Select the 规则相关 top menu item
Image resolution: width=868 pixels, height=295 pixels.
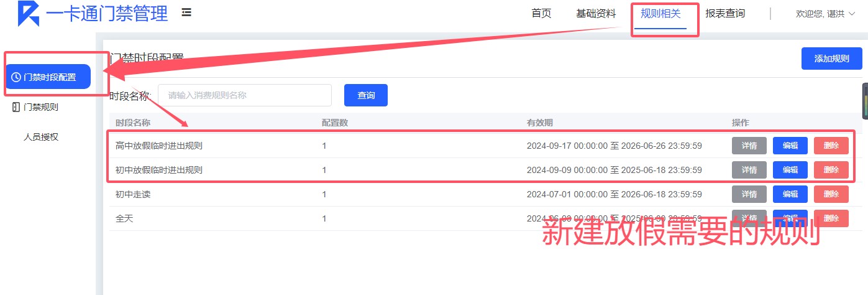point(660,14)
